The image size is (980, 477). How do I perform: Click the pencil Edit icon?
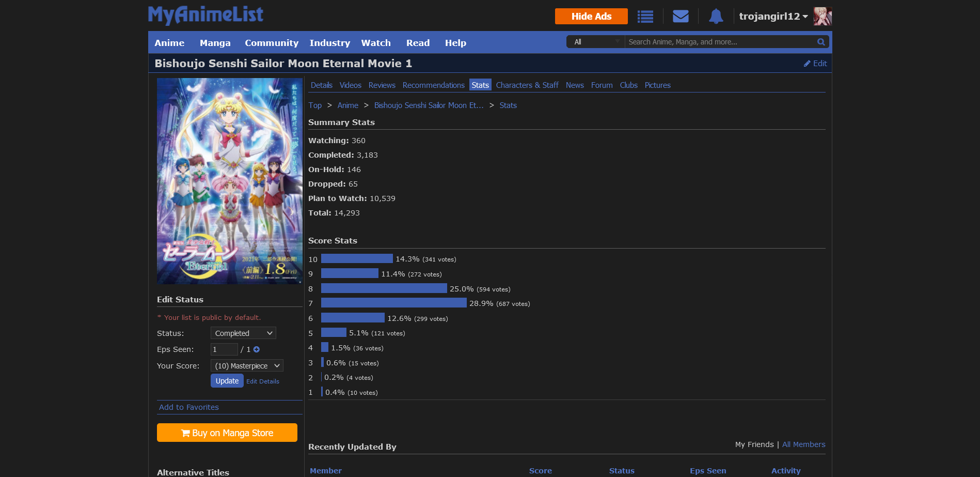(x=807, y=64)
